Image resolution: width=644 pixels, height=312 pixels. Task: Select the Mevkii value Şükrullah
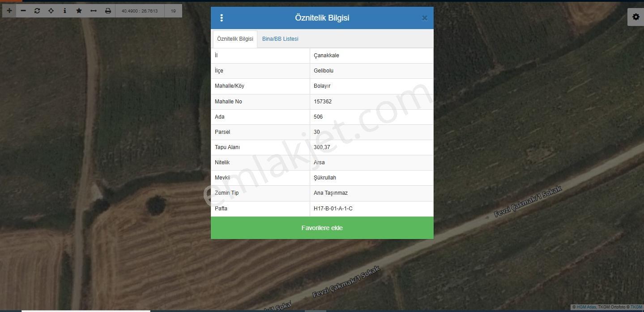coord(371,178)
